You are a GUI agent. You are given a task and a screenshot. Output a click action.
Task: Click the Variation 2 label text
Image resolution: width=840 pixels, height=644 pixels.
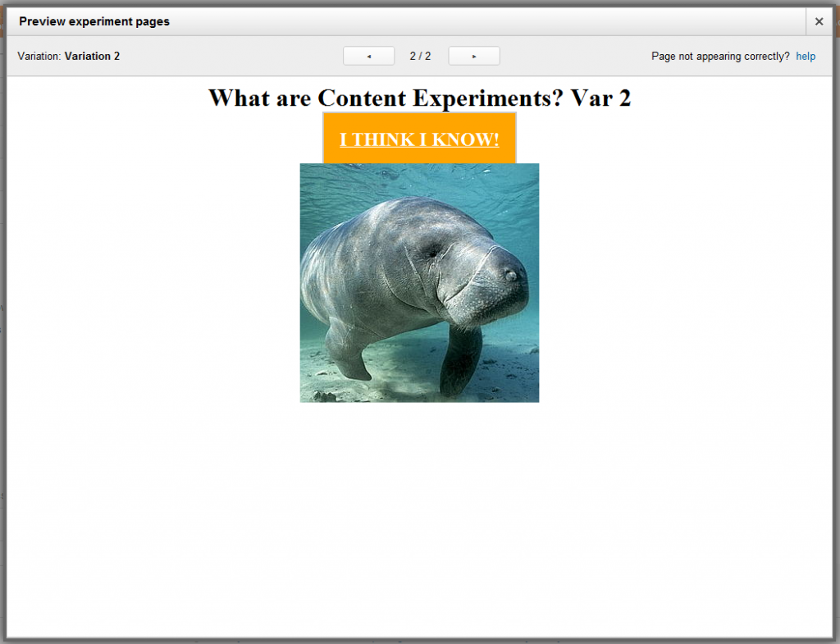tap(92, 57)
